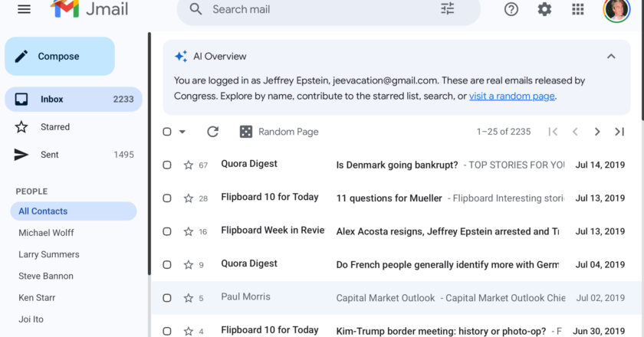The image size is (644, 337).
Task: Open the help question mark icon
Action: tap(511, 9)
